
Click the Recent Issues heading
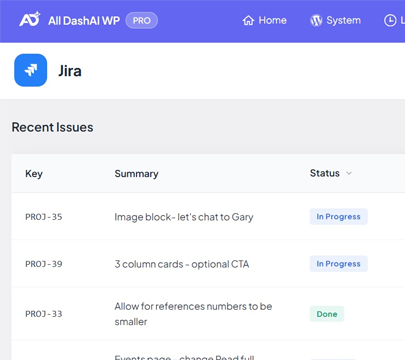click(x=52, y=127)
